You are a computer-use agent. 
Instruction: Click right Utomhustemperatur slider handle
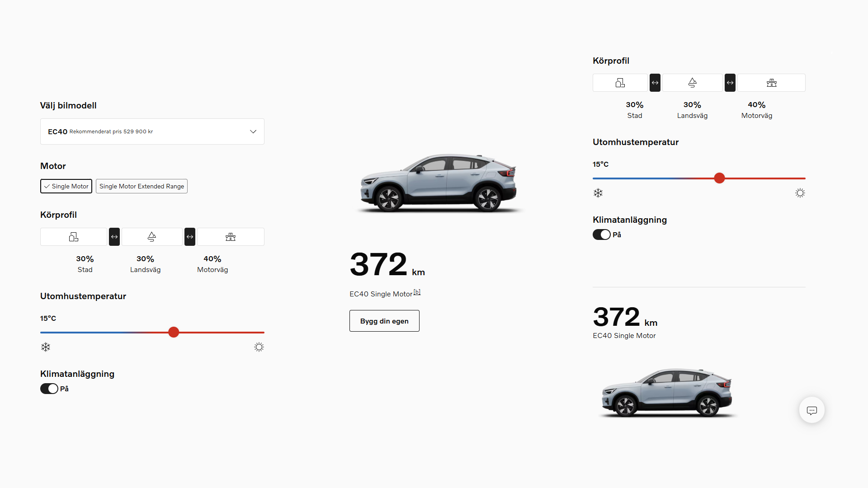tap(719, 178)
